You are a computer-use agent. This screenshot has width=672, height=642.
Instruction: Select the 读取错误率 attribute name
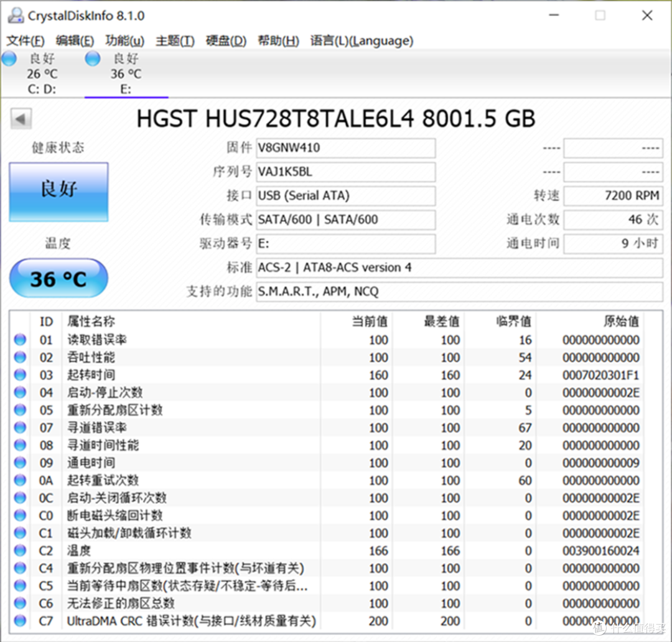pos(97,340)
